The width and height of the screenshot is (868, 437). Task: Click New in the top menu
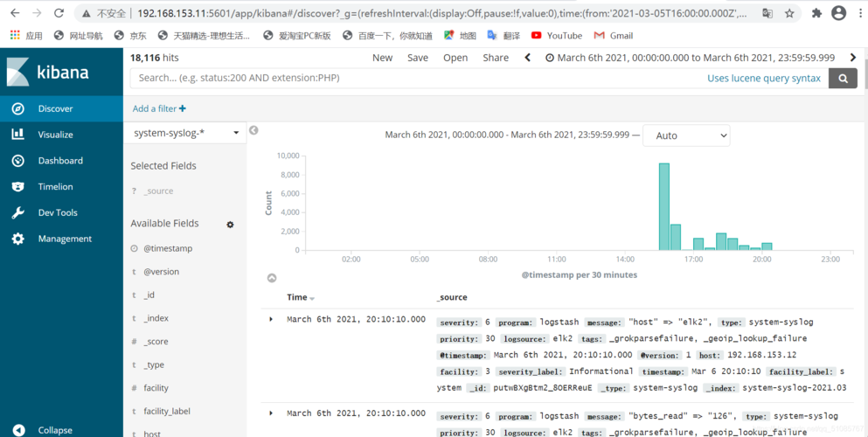[382, 58]
